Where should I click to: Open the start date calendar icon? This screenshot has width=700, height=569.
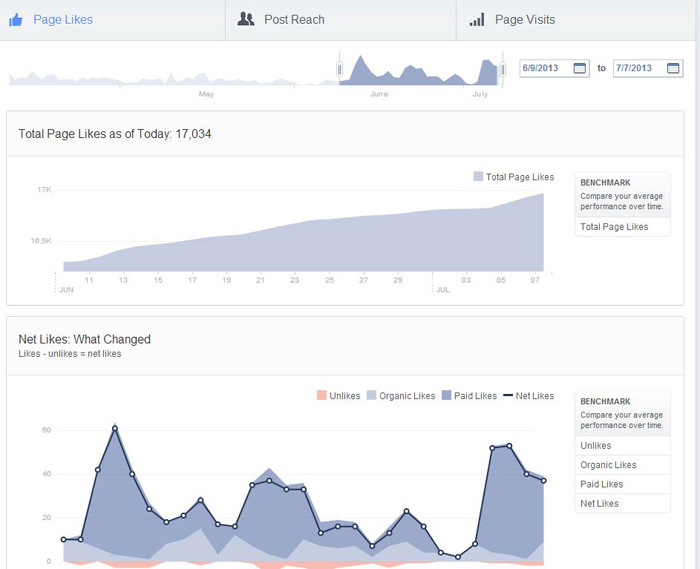point(579,68)
